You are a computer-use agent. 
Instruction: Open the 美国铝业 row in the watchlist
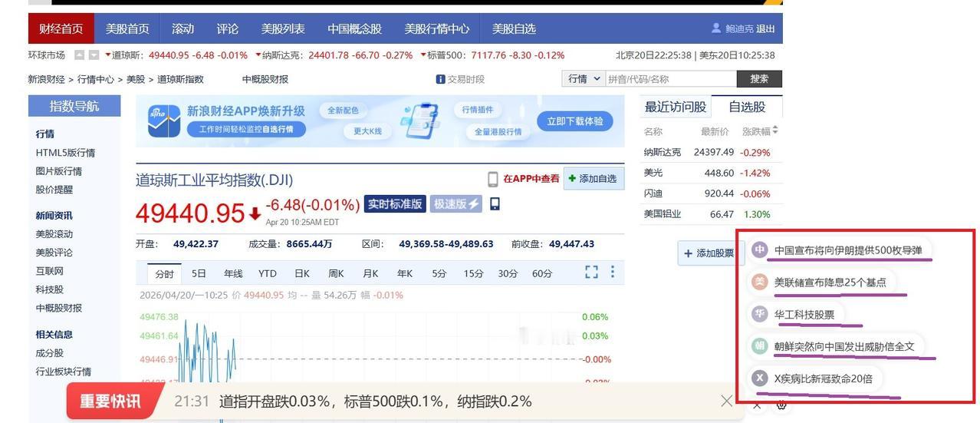[x=711, y=214]
